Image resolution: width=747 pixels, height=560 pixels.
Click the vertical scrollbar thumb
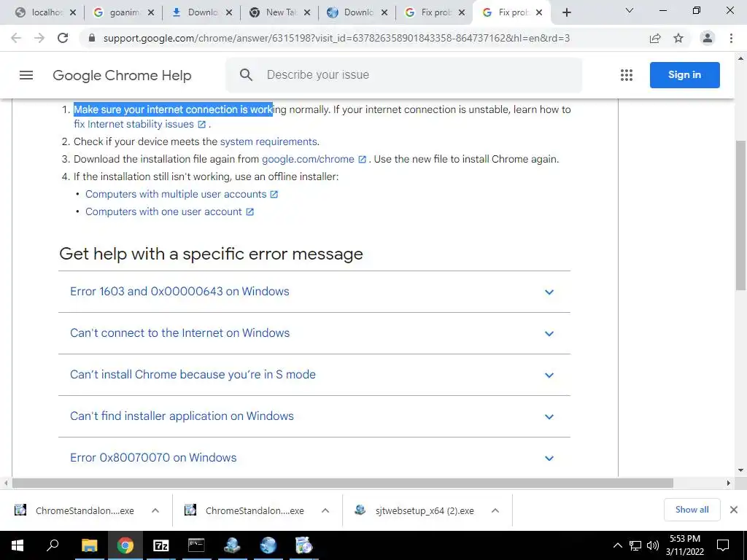[740, 214]
